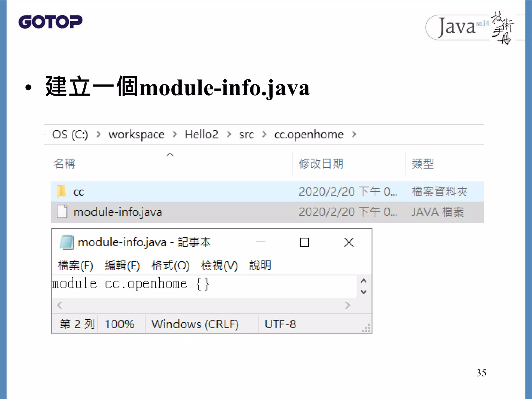Image resolution: width=532 pixels, height=399 pixels.
Task: Select the module-info.java file name
Action: click(117, 212)
